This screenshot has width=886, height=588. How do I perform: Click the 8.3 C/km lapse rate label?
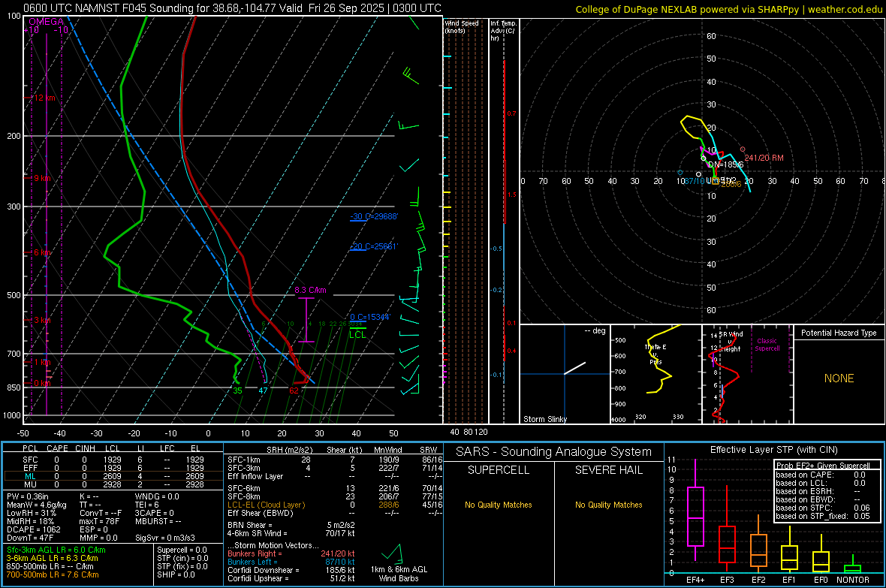[x=310, y=290]
